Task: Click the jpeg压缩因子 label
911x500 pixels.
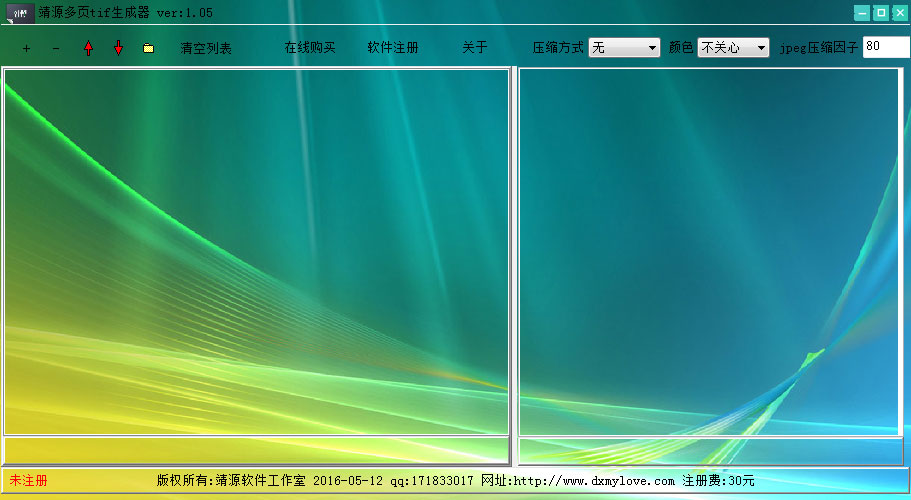Action: point(819,48)
